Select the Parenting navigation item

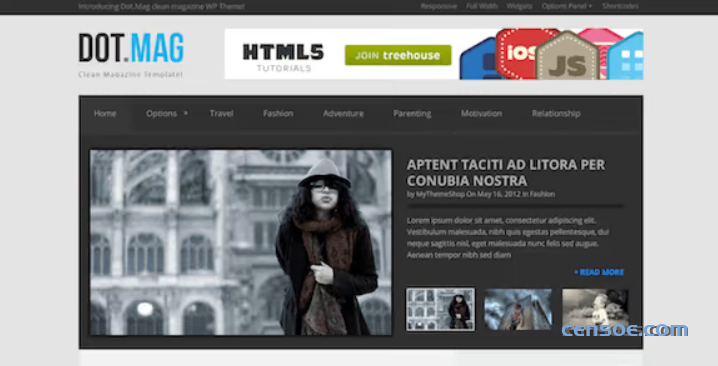[412, 114]
